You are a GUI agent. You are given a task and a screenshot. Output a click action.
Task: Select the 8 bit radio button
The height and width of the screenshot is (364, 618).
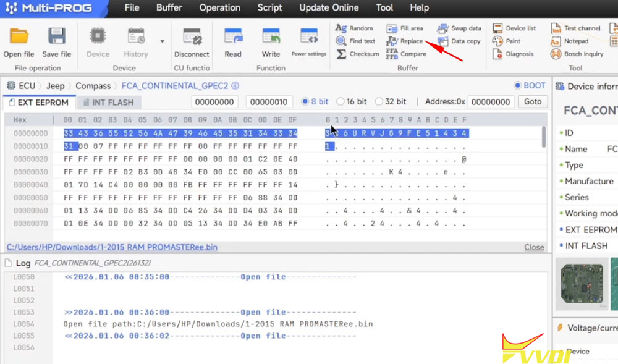point(305,101)
